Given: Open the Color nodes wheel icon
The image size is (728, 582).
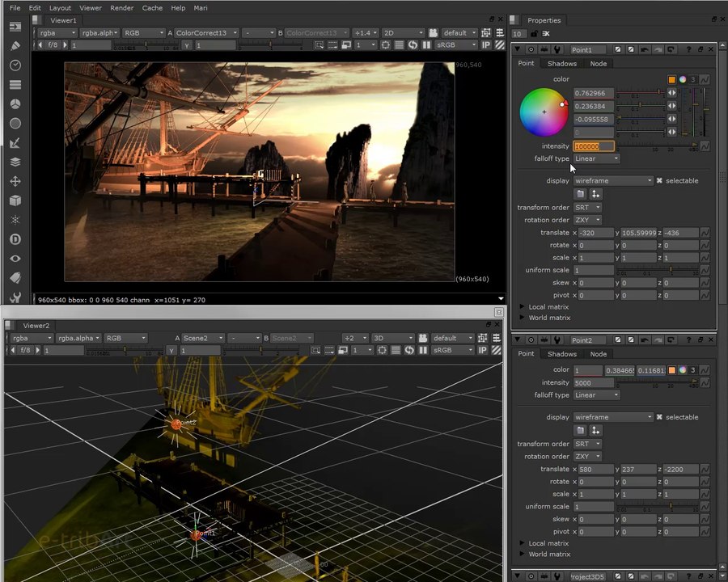Looking at the screenshot, I should (15, 104).
